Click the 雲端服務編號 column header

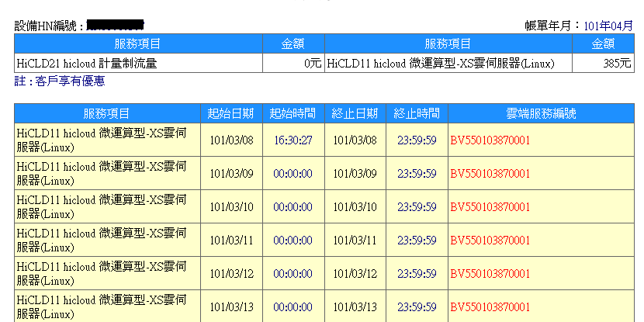542,113
